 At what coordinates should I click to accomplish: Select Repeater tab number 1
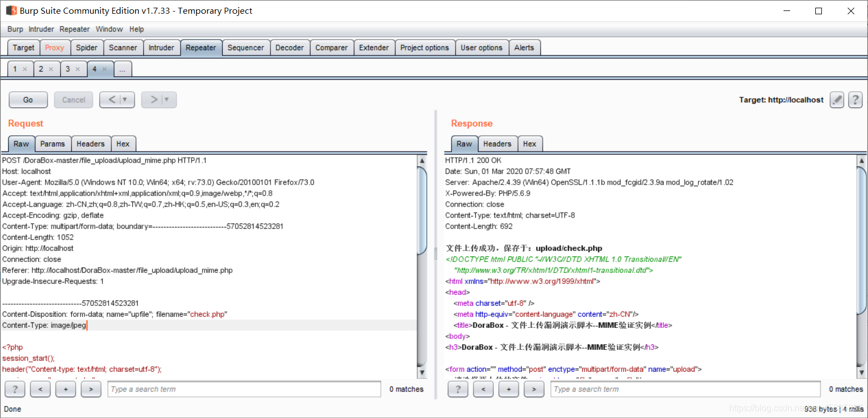click(x=15, y=69)
